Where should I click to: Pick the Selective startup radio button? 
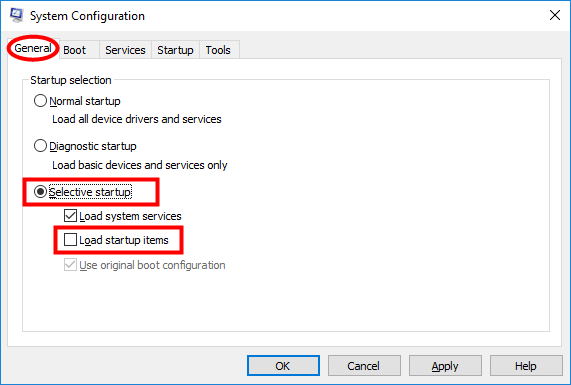pyautogui.click(x=40, y=192)
